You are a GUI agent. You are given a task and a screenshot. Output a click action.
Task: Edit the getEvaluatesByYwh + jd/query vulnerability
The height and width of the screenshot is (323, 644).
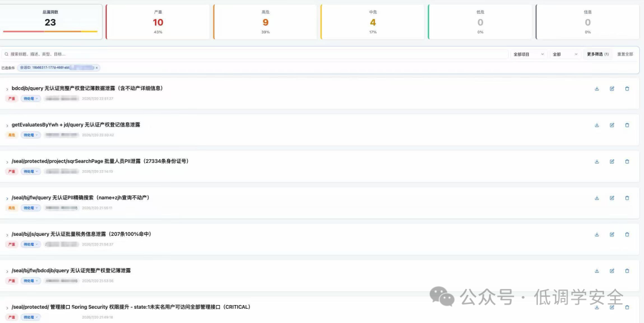(x=612, y=125)
